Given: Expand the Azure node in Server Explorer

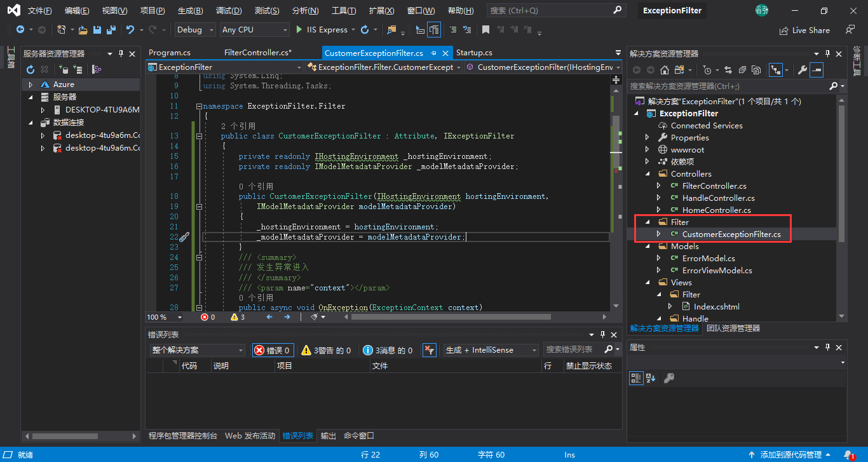Looking at the screenshot, I should click(x=31, y=85).
